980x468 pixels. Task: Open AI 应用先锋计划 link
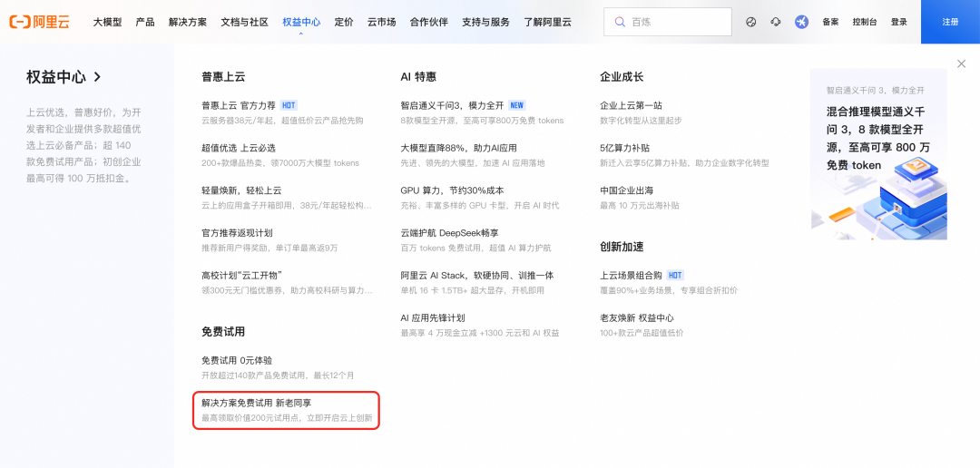click(433, 318)
